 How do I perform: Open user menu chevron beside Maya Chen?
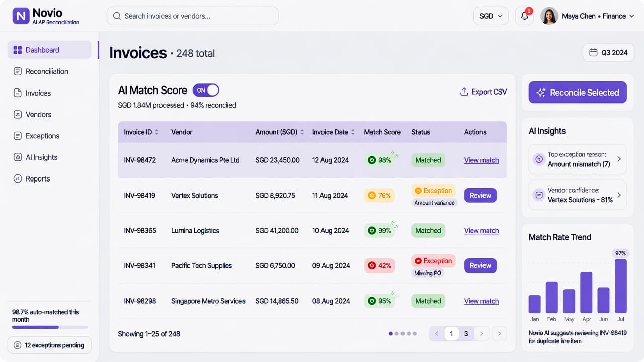(631, 16)
